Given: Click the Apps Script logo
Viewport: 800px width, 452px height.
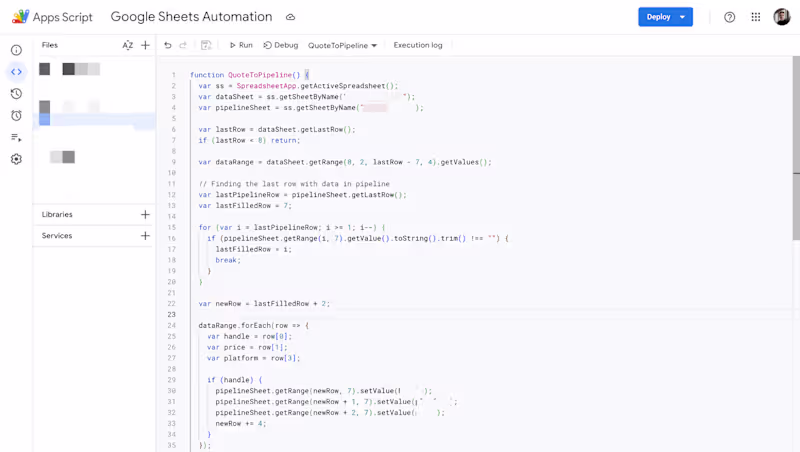Looking at the screenshot, I should pos(52,17).
